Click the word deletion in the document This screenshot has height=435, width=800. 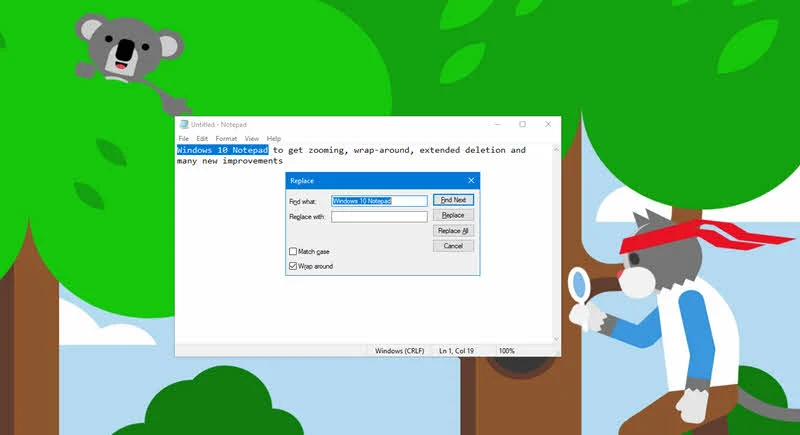(x=485, y=150)
